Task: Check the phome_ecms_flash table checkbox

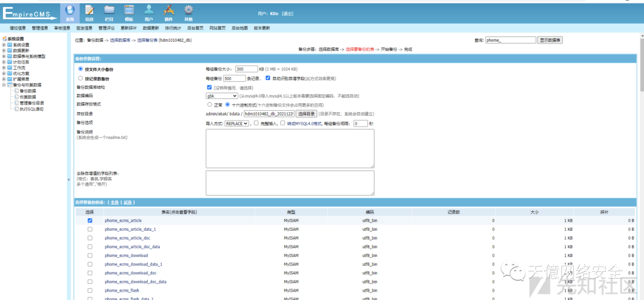Action: click(x=90, y=290)
